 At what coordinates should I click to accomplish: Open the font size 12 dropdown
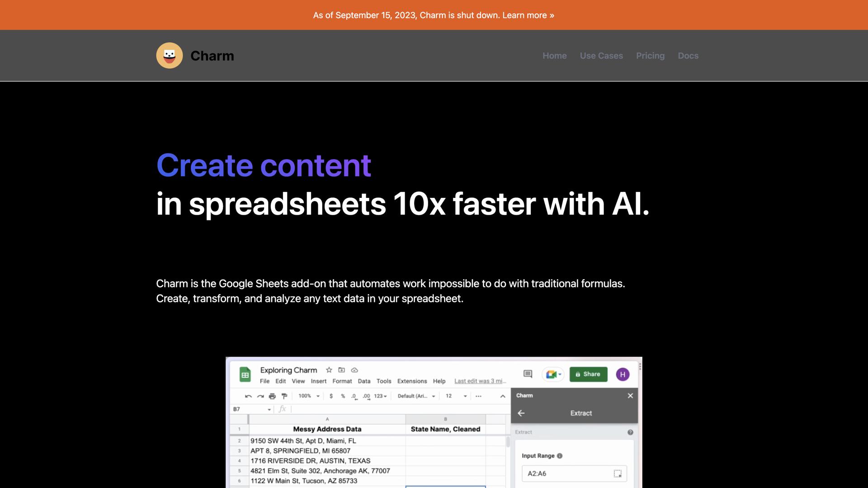pyautogui.click(x=456, y=396)
